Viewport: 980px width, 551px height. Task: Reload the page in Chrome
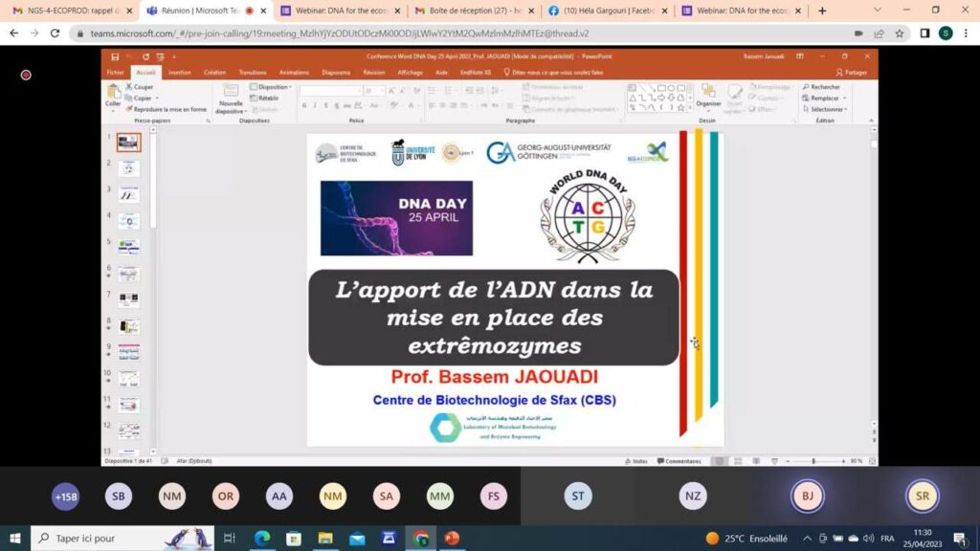56,33
